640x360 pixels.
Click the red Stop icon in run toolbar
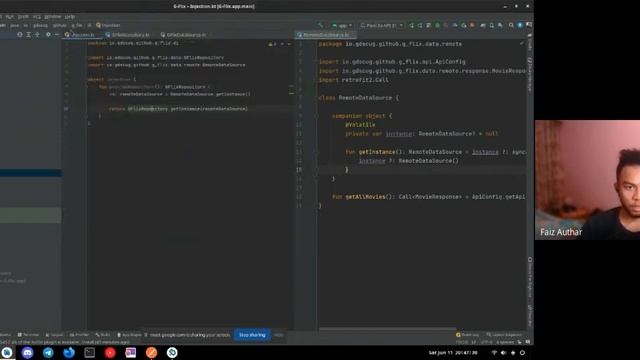(472, 25)
